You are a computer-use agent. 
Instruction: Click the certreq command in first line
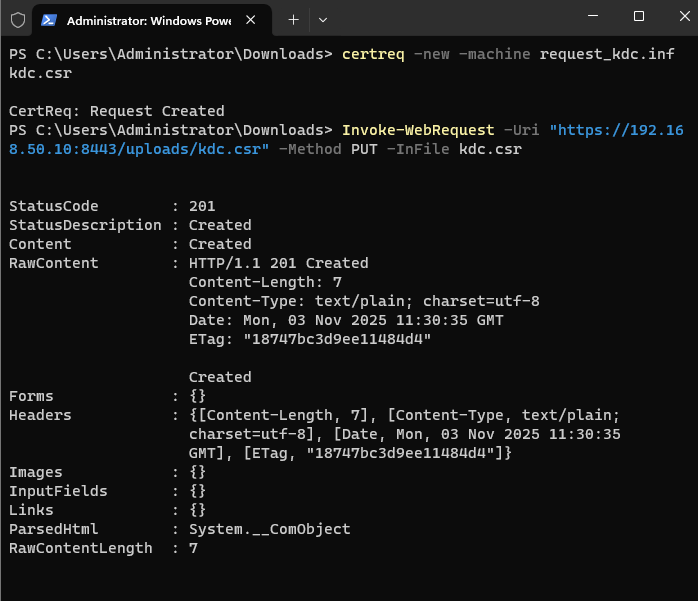[x=372, y=54]
